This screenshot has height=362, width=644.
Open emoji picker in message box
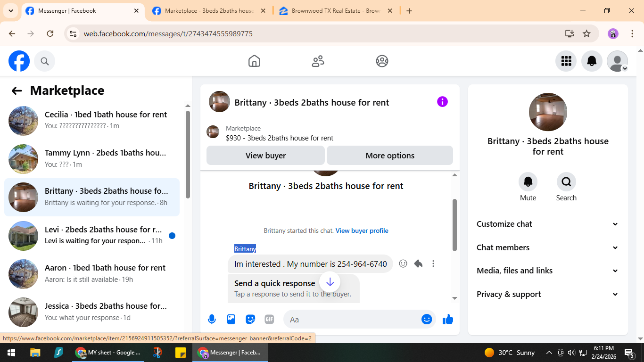click(427, 320)
